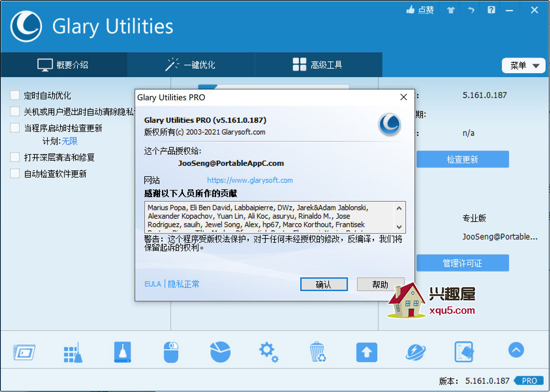Open the mouse context menu manager icon
This screenshot has height=392, width=550.
click(x=170, y=352)
